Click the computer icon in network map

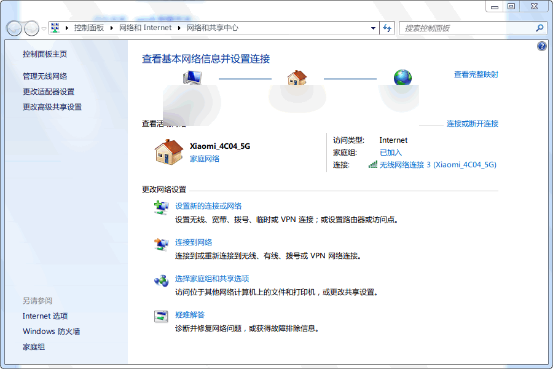pos(193,78)
